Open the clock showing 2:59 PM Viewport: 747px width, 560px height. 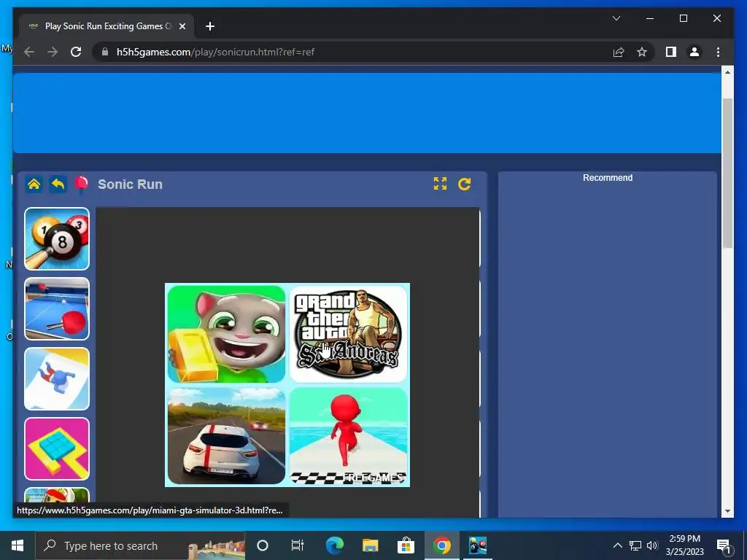pos(684,545)
